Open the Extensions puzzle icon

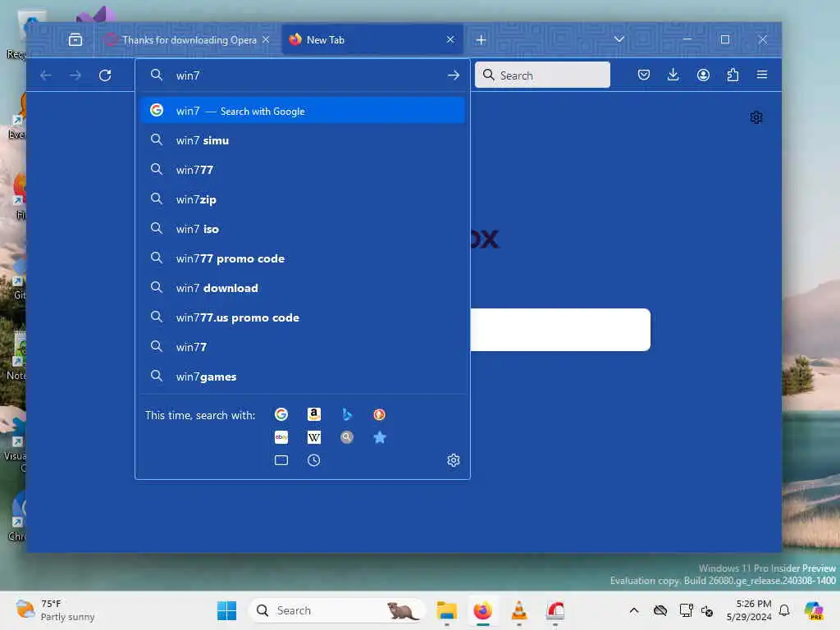coord(733,75)
